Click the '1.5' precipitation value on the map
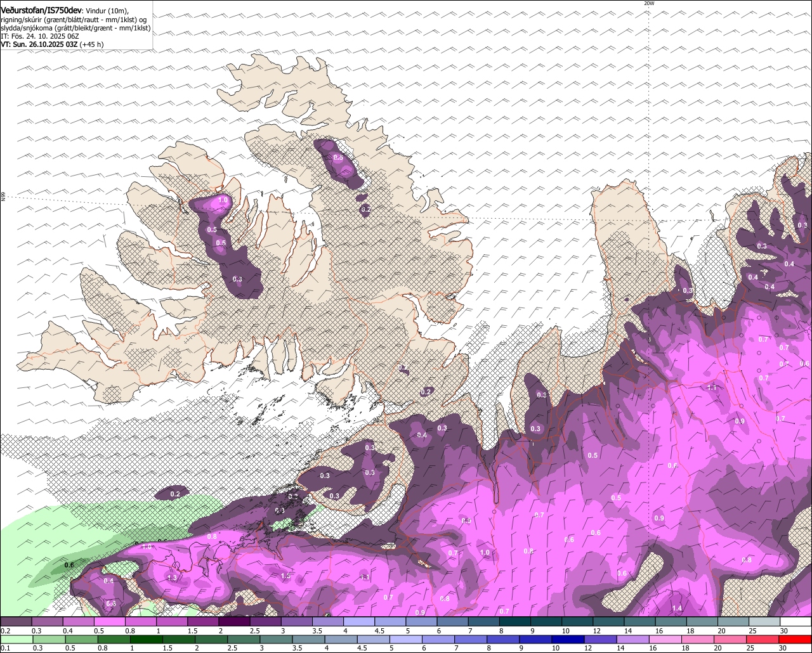The image size is (812, 653). click(x=285, y=576)
